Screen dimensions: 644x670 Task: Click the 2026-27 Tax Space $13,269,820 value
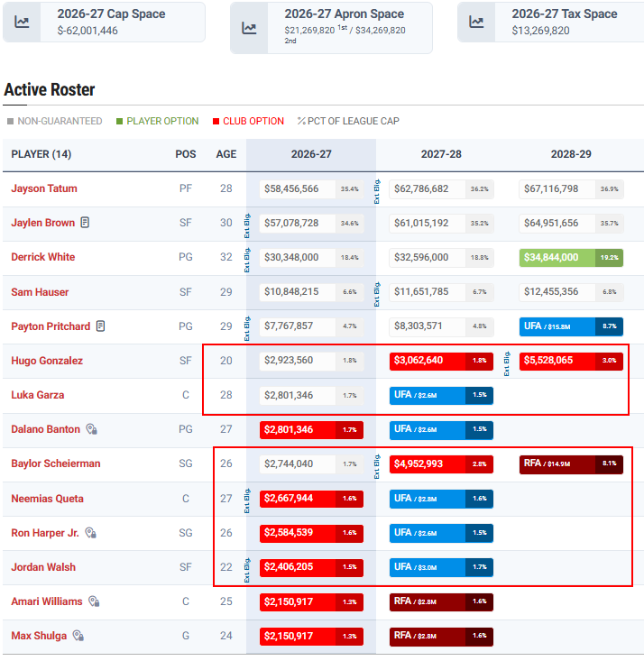tap(540, 31)
